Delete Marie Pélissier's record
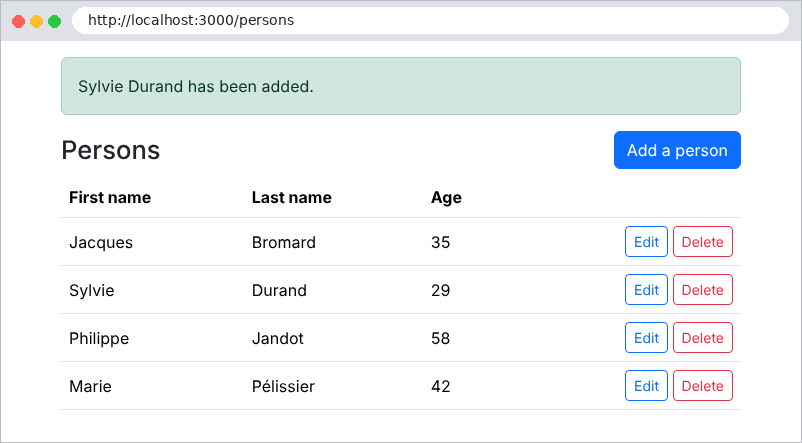This screenshot has height=443, width=802. [703, 386]
